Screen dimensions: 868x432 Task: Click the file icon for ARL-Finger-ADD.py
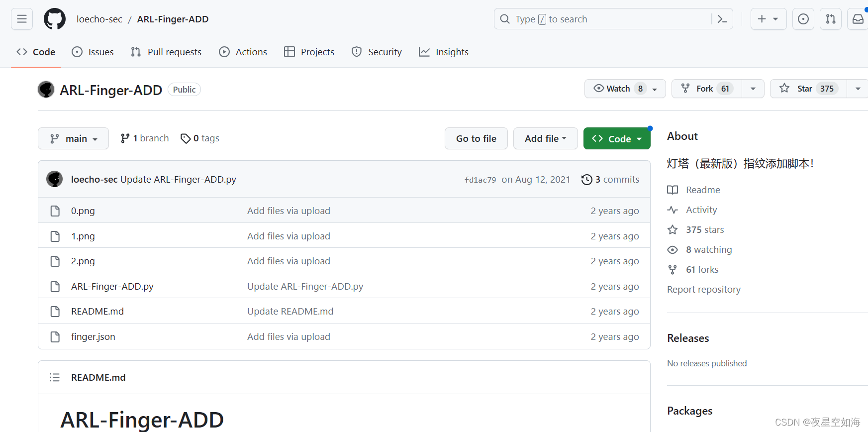click(x=55, y=287)
